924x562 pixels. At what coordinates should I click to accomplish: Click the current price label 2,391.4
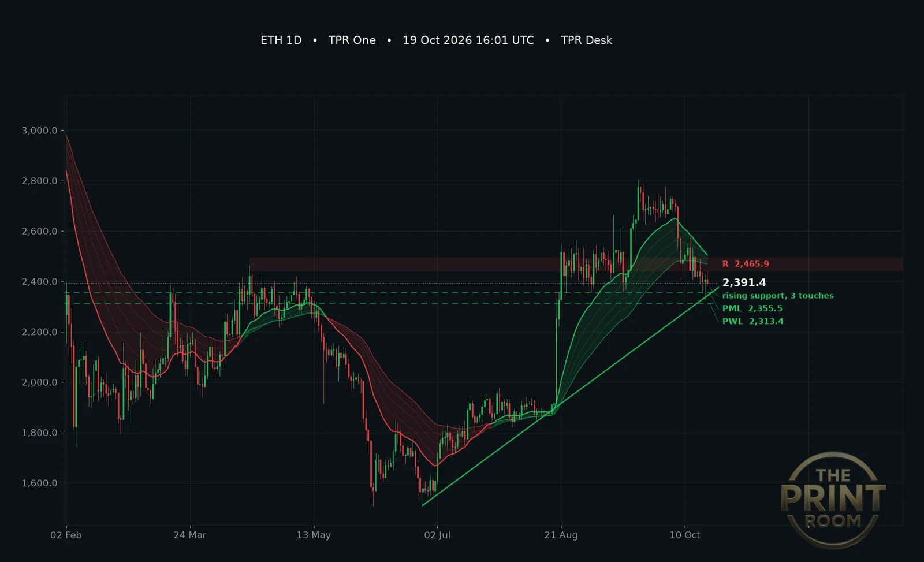(744, 282)
